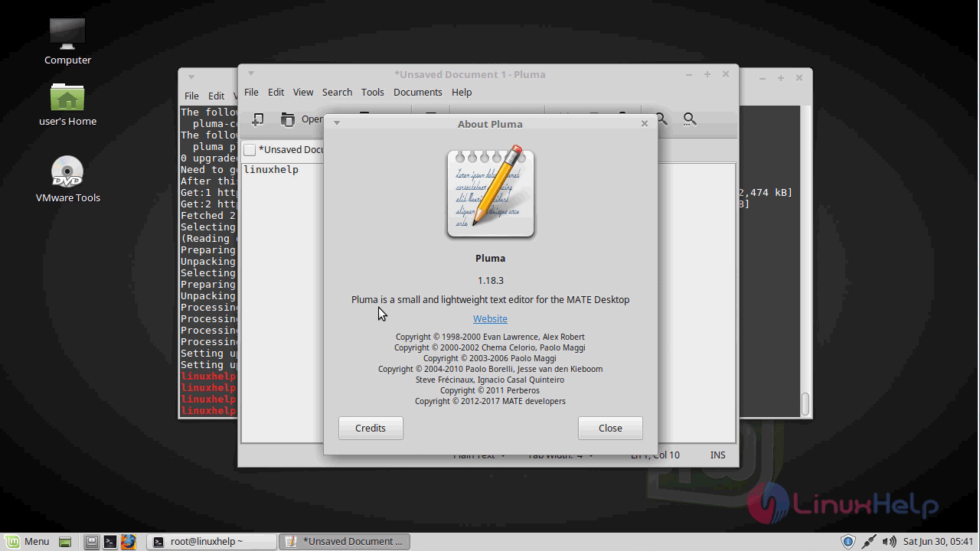The image size is (980, 551).
Task: Switch to Unsaved Document taskbar button
Action: tap(345, 542)
